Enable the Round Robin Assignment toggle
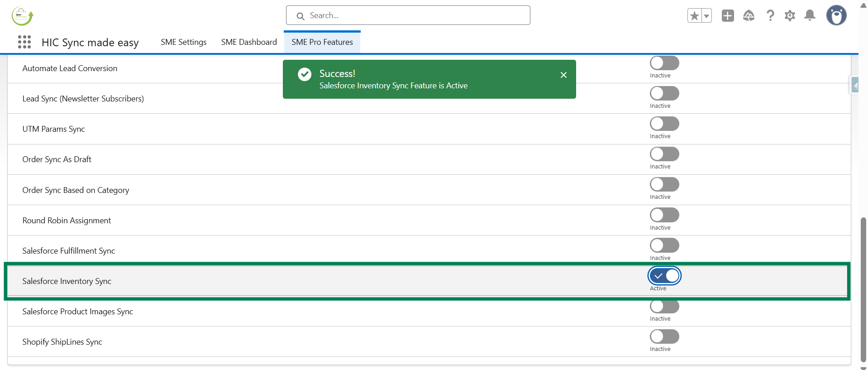 [664, 215]
